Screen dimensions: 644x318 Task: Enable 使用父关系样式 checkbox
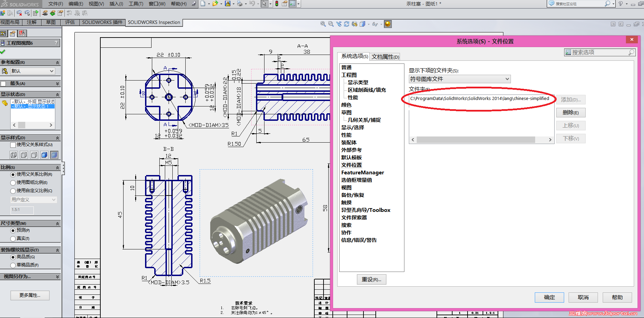13,145
